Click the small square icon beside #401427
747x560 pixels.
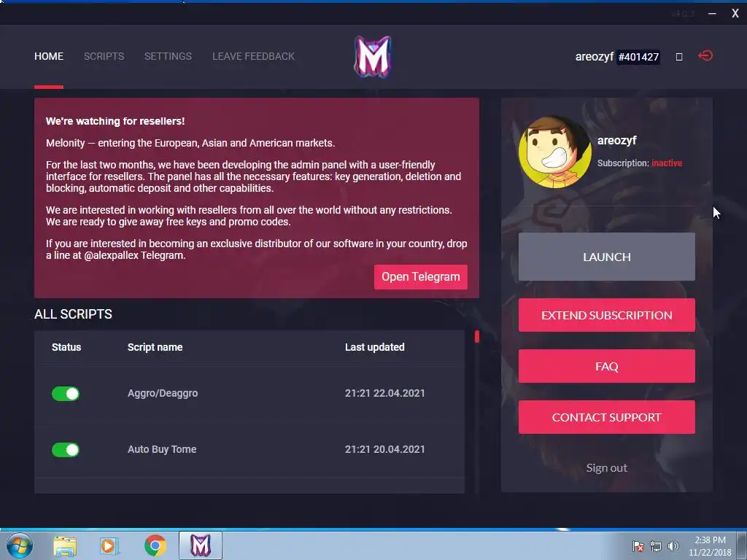coord(679,57)
